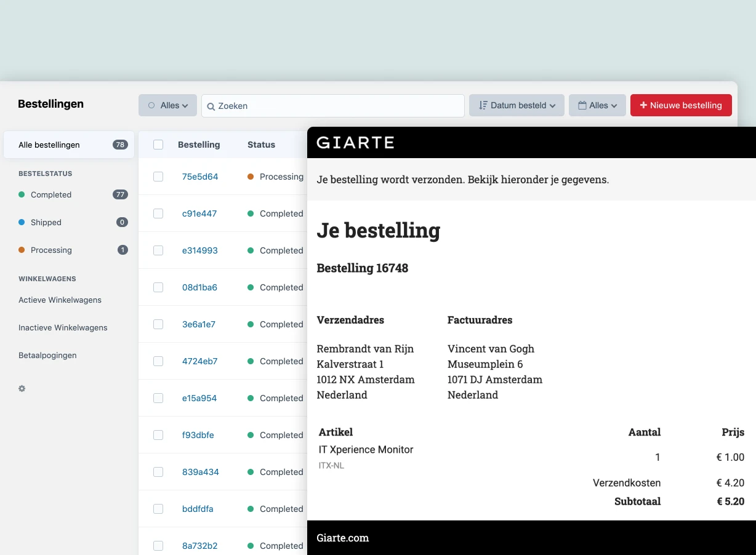Click the 78 badge on Alle bestellingen
Screen dimensions: 756x555
tap(120, 145)
